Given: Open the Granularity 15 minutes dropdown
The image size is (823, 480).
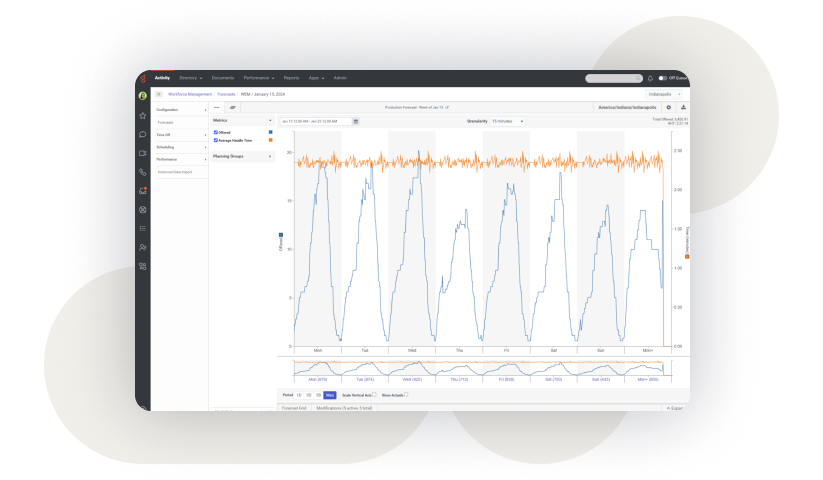Looking at the screenshot, I should click(x=507, y=121).
